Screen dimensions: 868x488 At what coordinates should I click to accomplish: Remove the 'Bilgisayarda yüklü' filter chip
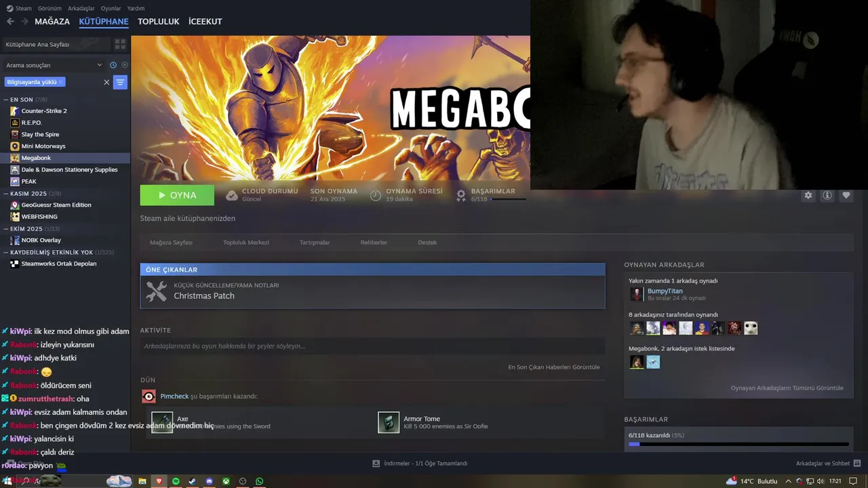(x=60, y=82)
